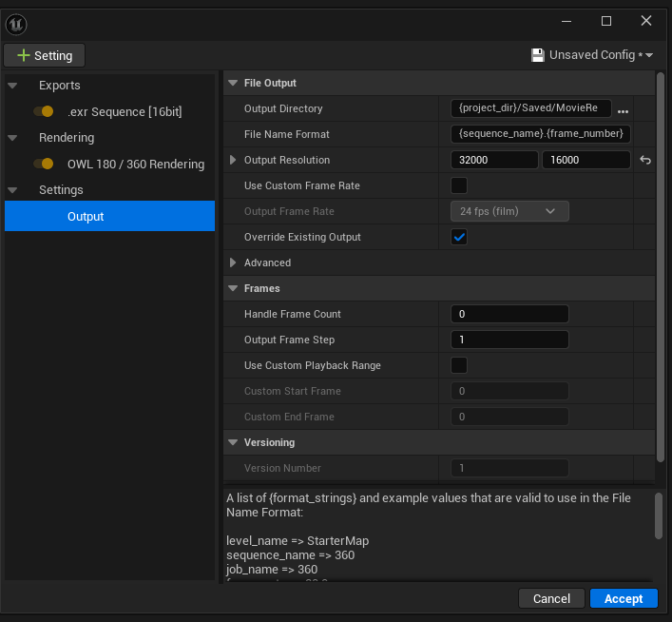Click the Unreal Engine logo icon
The width and height of the screenshot is (672, 622).
click(16, 24)
